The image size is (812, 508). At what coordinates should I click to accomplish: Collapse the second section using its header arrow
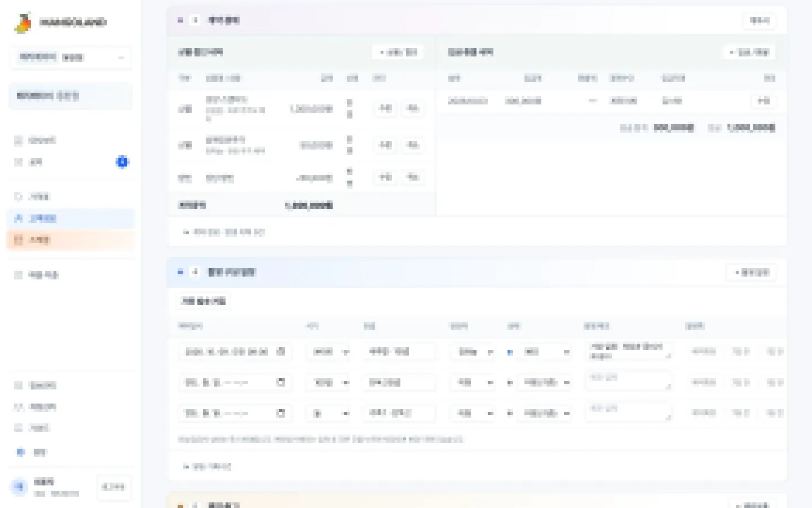click(180, 272)
